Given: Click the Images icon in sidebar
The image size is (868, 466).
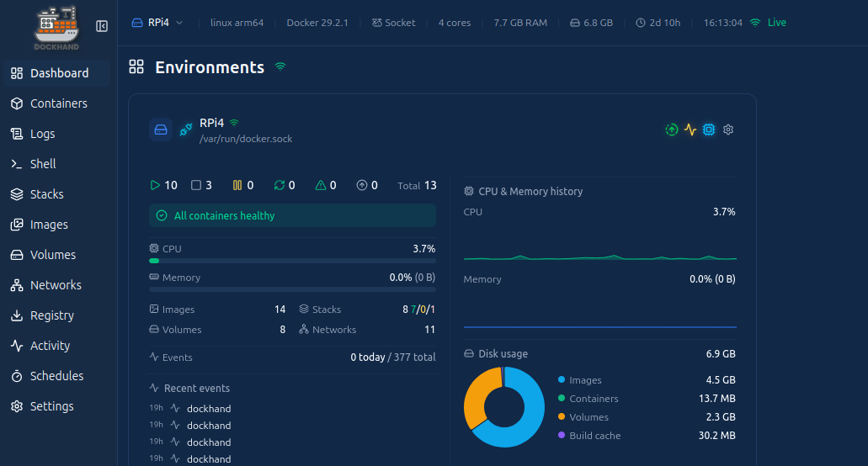Looking at the screenshot, I should 16,225.
